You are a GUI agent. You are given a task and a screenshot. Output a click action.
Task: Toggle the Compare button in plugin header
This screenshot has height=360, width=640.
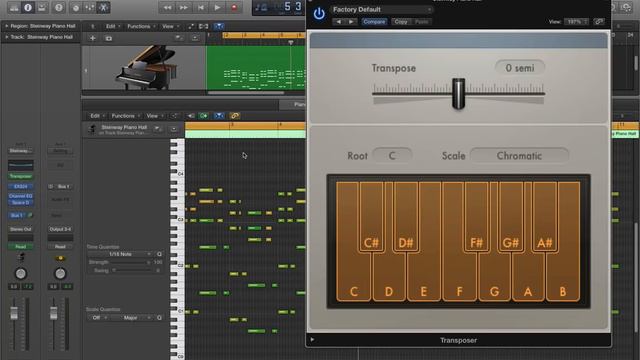(x=374, y=22)
